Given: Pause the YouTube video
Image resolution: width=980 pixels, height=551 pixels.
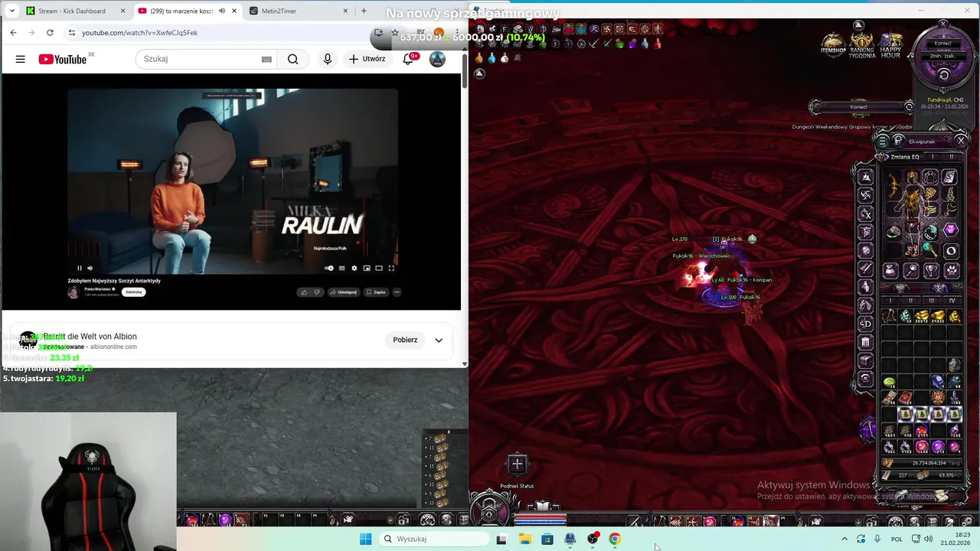Looking at the screenshot, I should click(x=79, y=268).
